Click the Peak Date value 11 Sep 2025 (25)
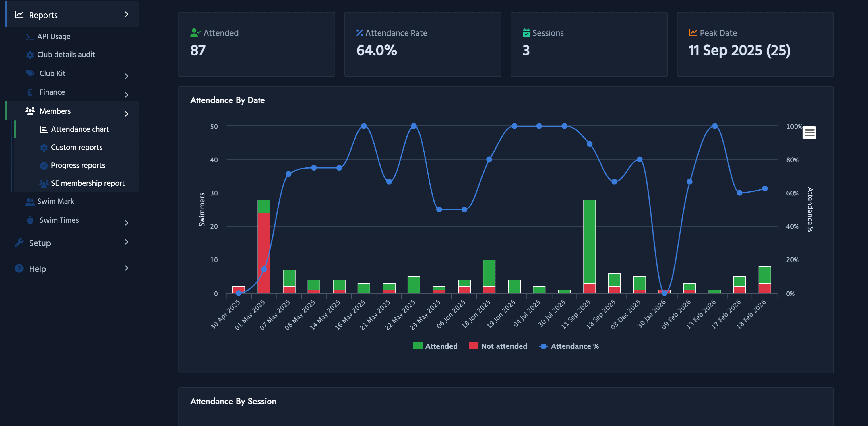 [x=739, y=51]
